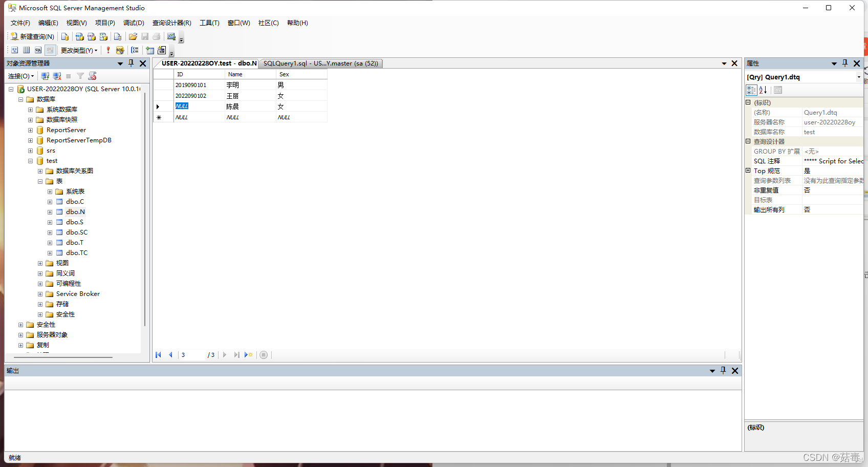Click the Add Group By icon
Image resolution: width=868 pixels, height=467 pixels.
click(135, 50)
